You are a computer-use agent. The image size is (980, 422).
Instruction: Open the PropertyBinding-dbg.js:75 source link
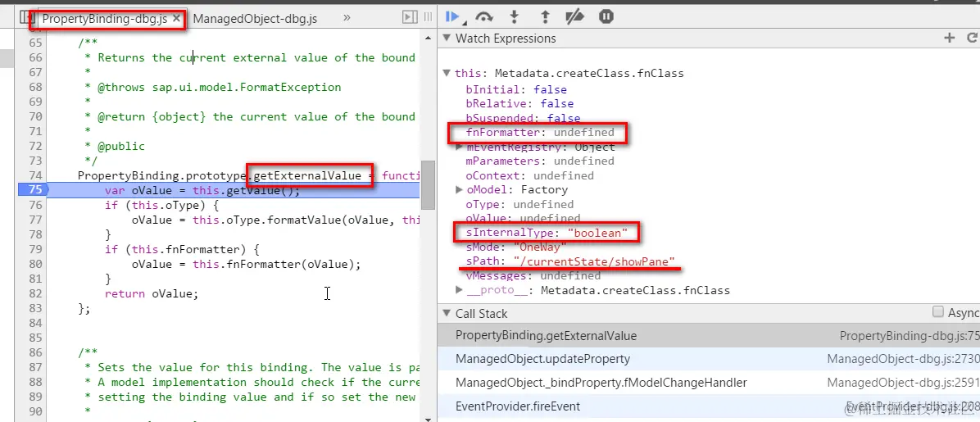click(910, 336)
